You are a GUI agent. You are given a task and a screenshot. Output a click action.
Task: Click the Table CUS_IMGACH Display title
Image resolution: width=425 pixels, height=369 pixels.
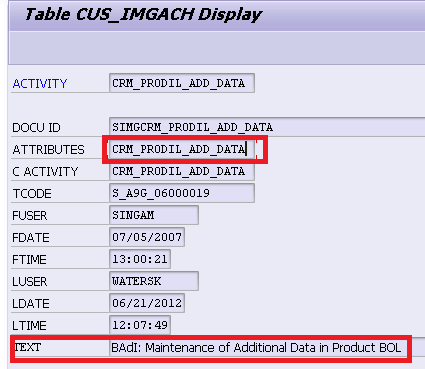point(144,15)
